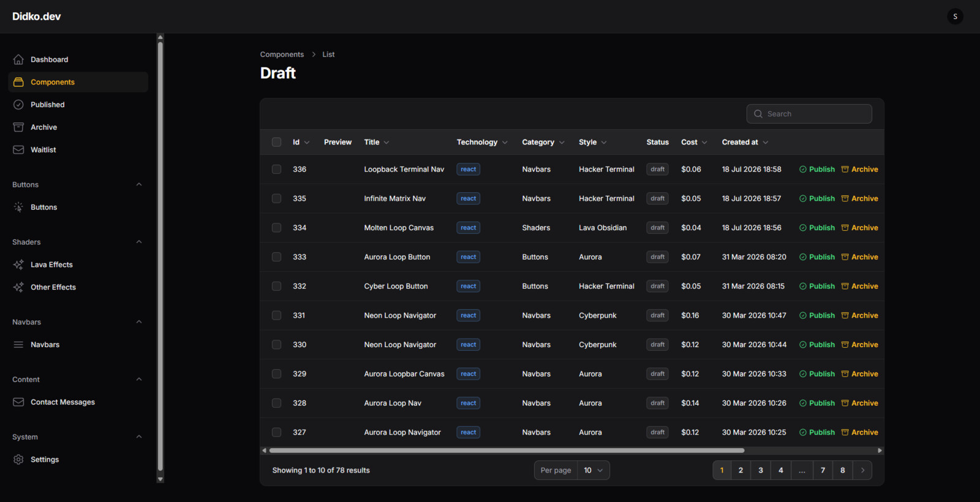
Task: Check the row 336 checkbox
Action: 277,170
